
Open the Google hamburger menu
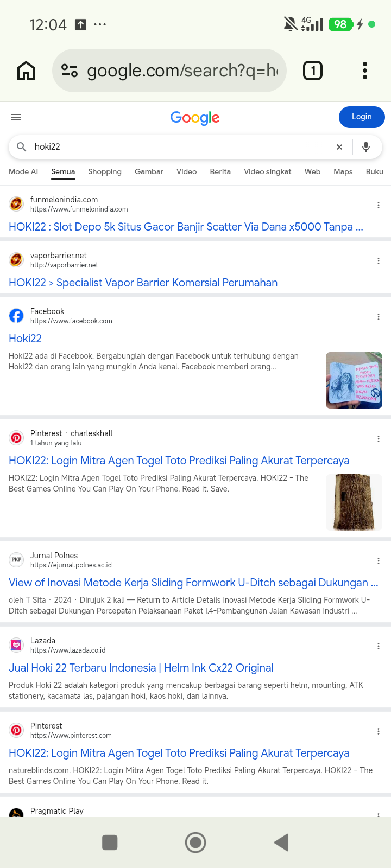tap(16, 117)
